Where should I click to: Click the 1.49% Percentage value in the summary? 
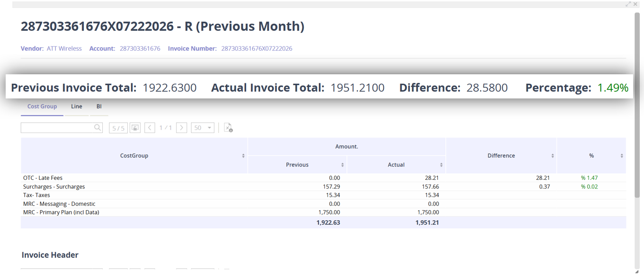pyautogui.click(x=613, y=88)
